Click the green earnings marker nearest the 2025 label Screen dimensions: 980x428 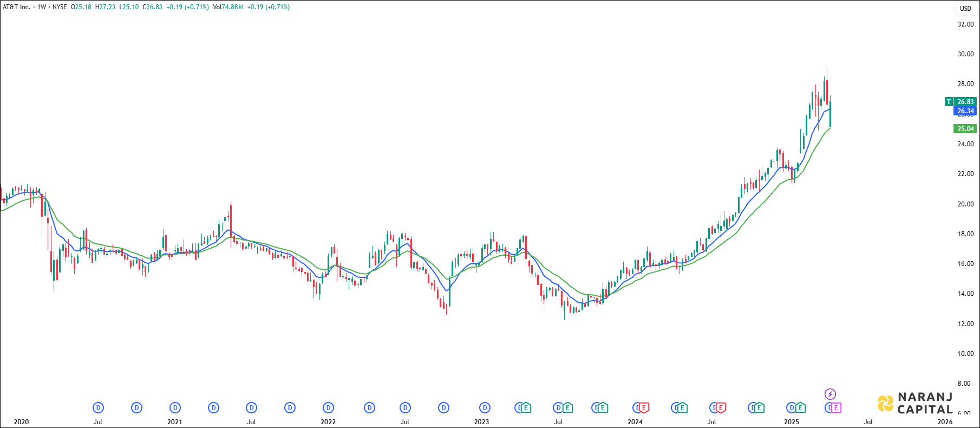[800, 407]
